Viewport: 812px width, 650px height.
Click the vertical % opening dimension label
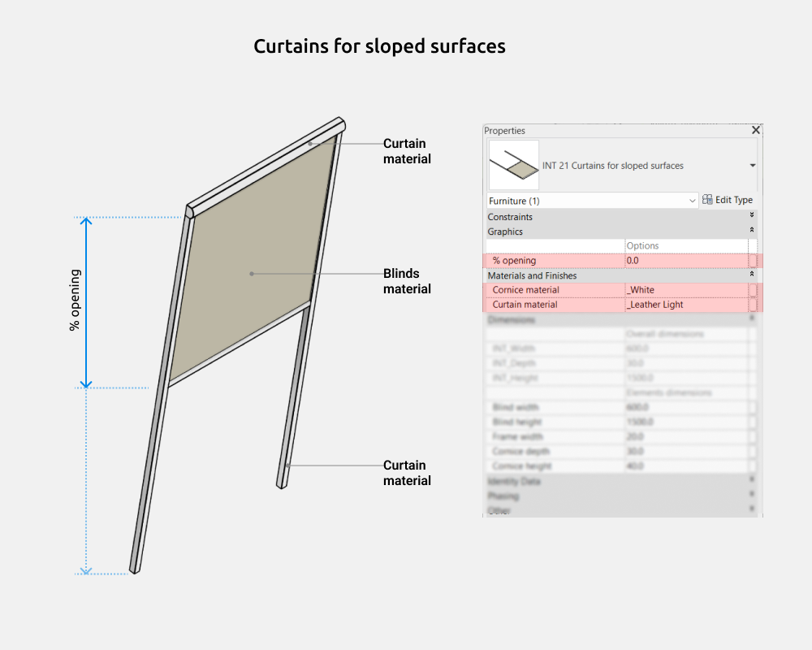click(x=75, y=300)
